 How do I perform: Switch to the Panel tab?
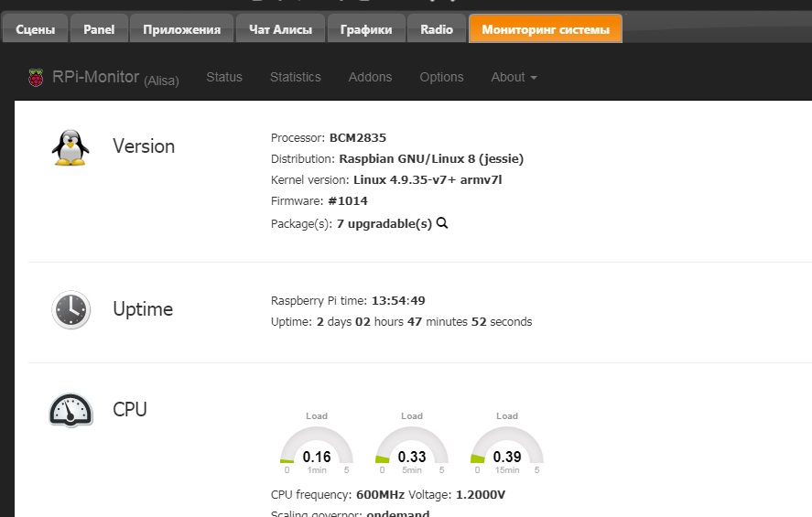(99, 29)
